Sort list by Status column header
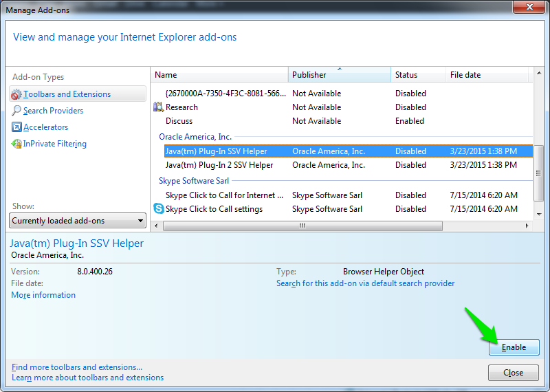550x392 pixels. click(x=418, y=75)
